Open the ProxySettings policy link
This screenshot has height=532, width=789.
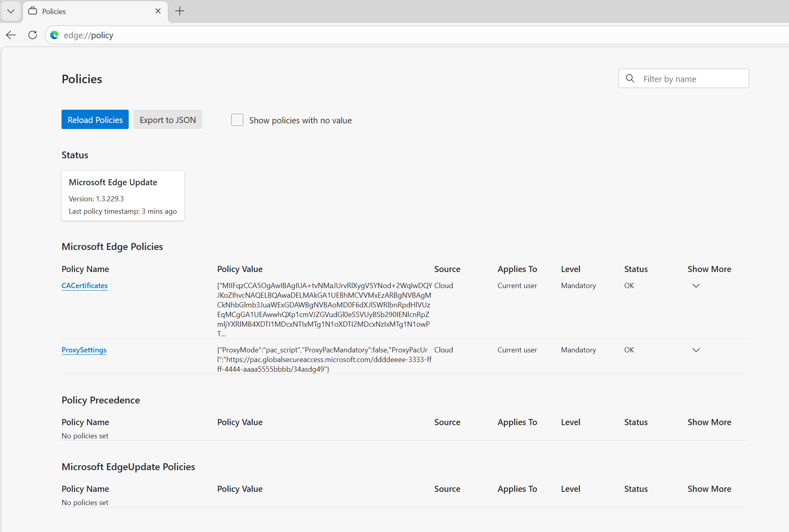(84, 350)
